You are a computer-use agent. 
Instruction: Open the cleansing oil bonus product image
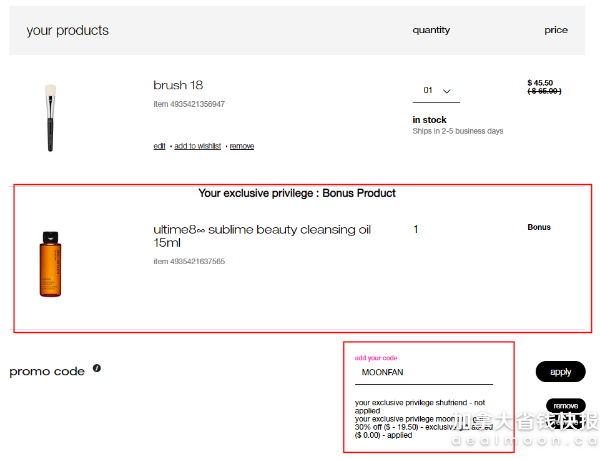click(51, 264)
